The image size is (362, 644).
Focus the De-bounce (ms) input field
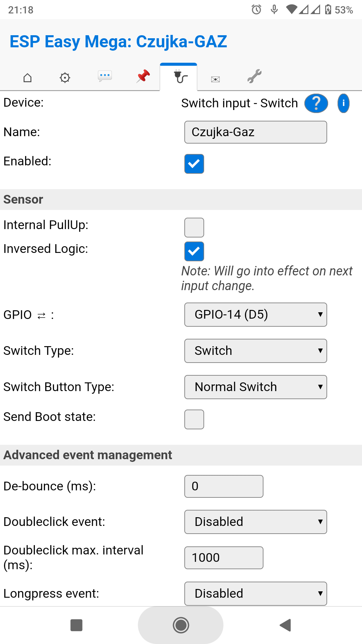(x=224, y=486)
